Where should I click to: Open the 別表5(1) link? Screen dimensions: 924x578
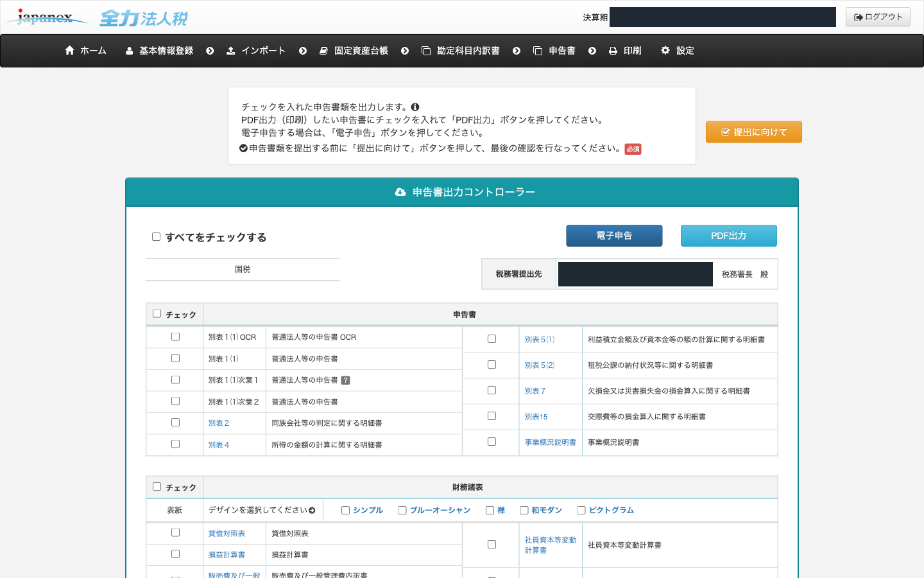[540, 340]
